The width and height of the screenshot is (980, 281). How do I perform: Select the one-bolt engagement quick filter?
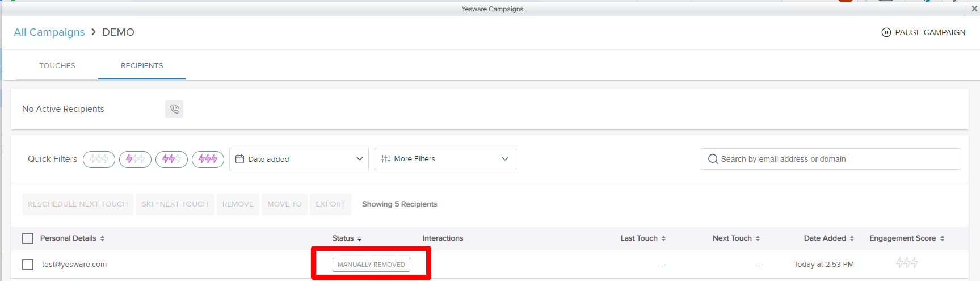135,160
